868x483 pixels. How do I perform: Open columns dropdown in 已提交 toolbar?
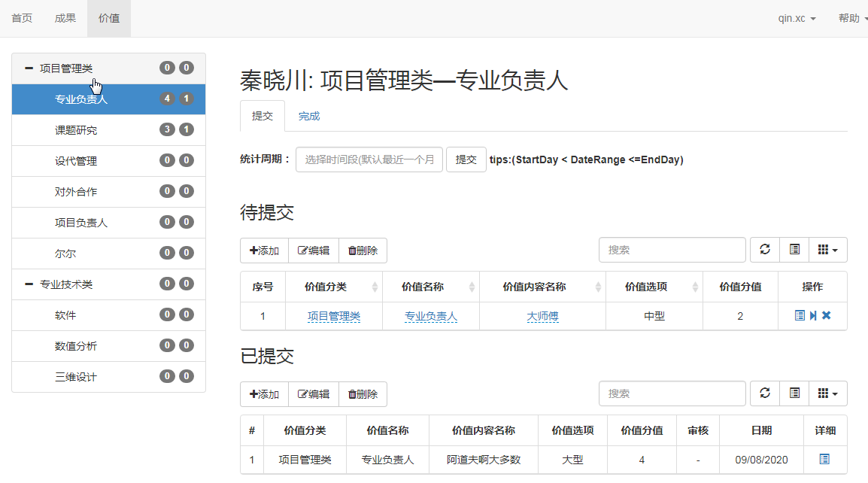click(x=827, y=393)
